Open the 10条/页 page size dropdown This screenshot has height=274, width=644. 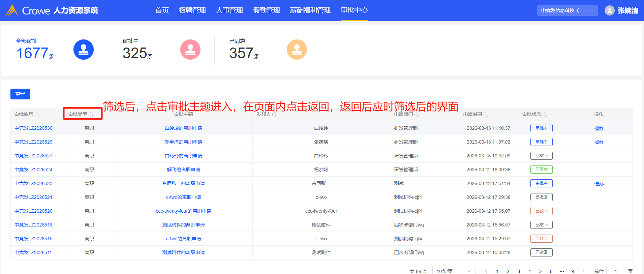pyautogui.click(x=454, y=270)
